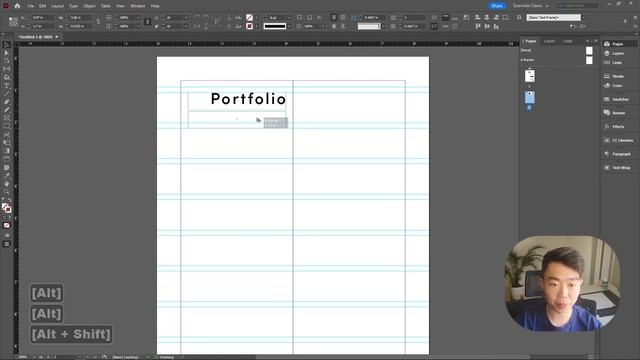Select the Zoom tool
Image resolution: width=640 pixels, height=360 pixels.
[x=7, y=192]
